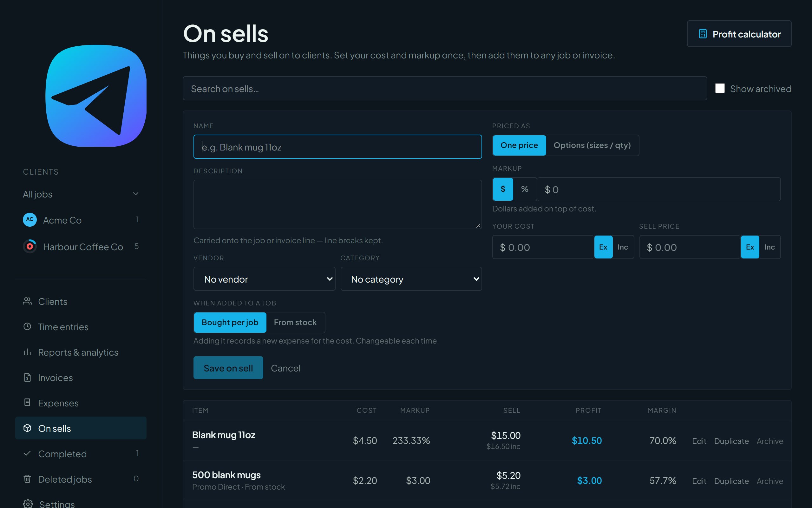Click the Name input field

coord(337,147)
